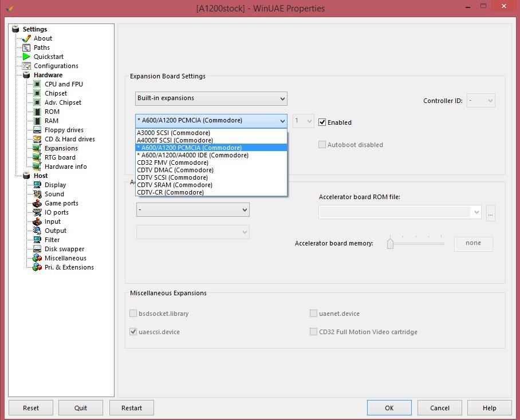Browse for accelerator ROM file (...) button
Viewport: 520px width, 420px height.
(x=490, y=213)
